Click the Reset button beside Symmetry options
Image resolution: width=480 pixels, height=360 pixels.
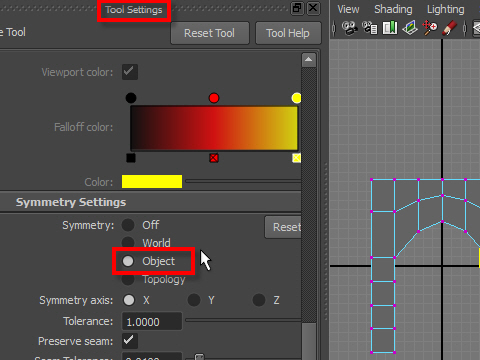click(283, 227)
